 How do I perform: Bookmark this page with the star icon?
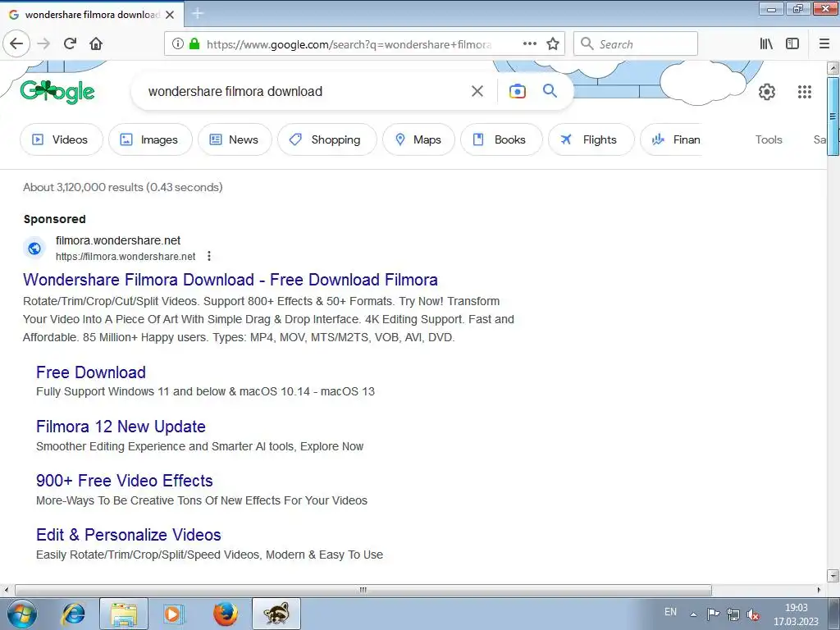[553, 44]
